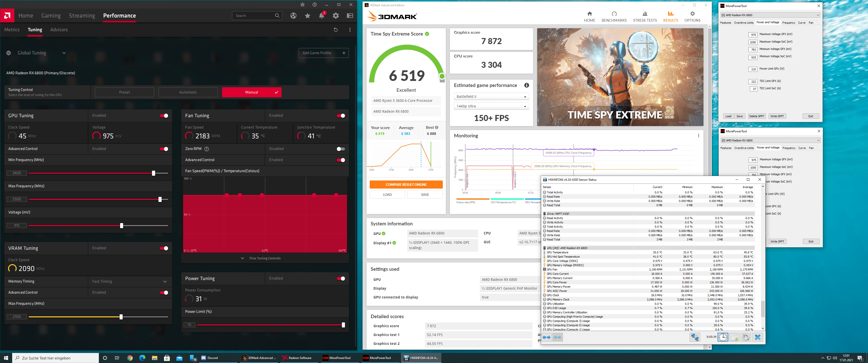This screenshot has width=868, height=363.
Task: Toggle Power Tuning enabled switch
Action: (341, 279)
